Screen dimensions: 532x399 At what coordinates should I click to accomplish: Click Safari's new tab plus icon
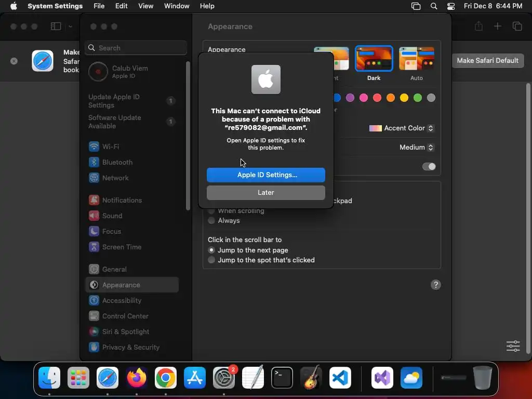click(497, 26)
